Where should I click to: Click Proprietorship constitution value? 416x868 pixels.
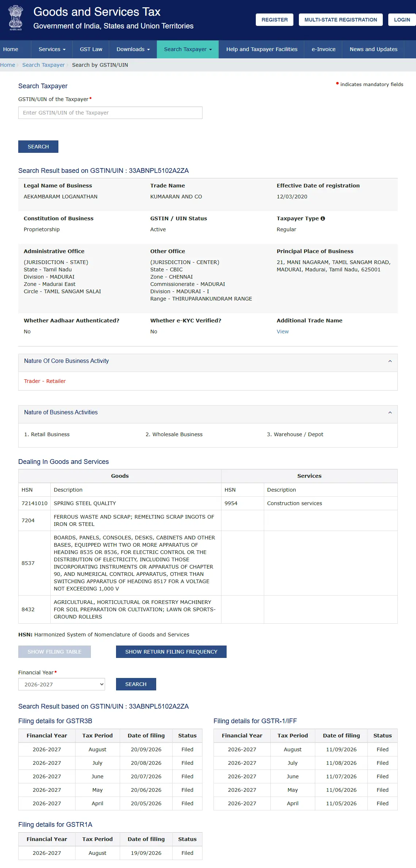(x=42, y=229)
